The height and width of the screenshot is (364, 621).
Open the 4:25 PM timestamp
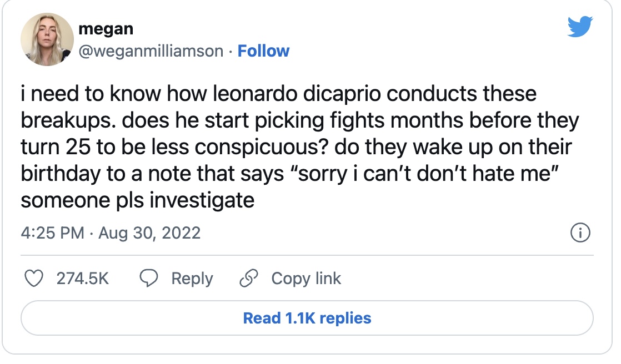[53, 232]
